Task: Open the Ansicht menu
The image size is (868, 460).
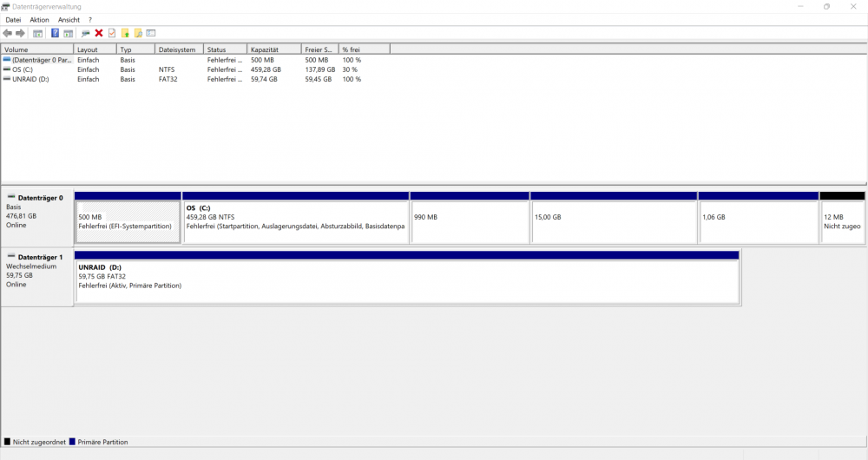Action: [x=69, y=19]
